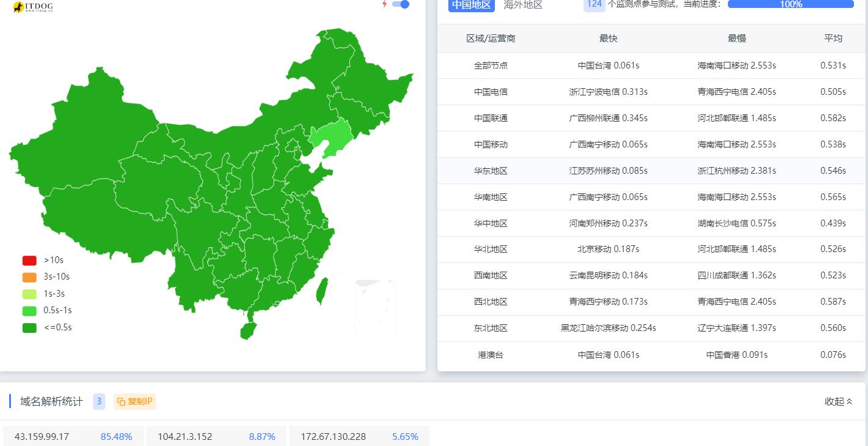Select IP 104.21.3.152

(185, 436)
